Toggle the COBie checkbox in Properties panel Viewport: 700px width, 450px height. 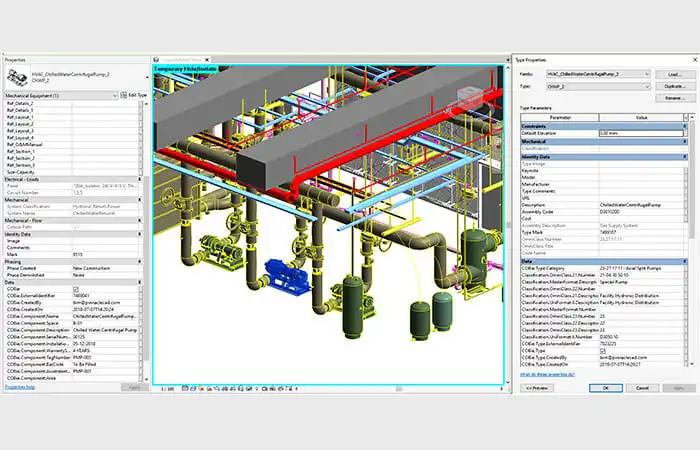[x=75, y=289]
